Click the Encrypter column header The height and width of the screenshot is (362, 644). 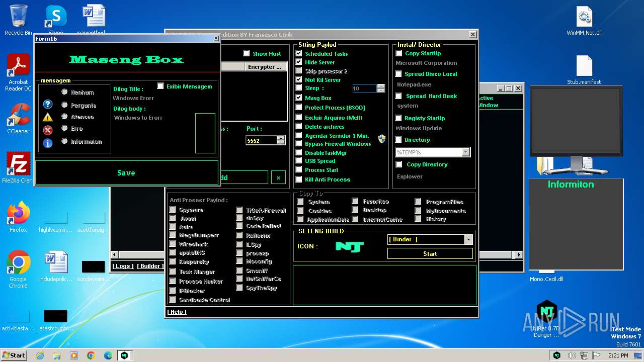click(x=266, y=67)
